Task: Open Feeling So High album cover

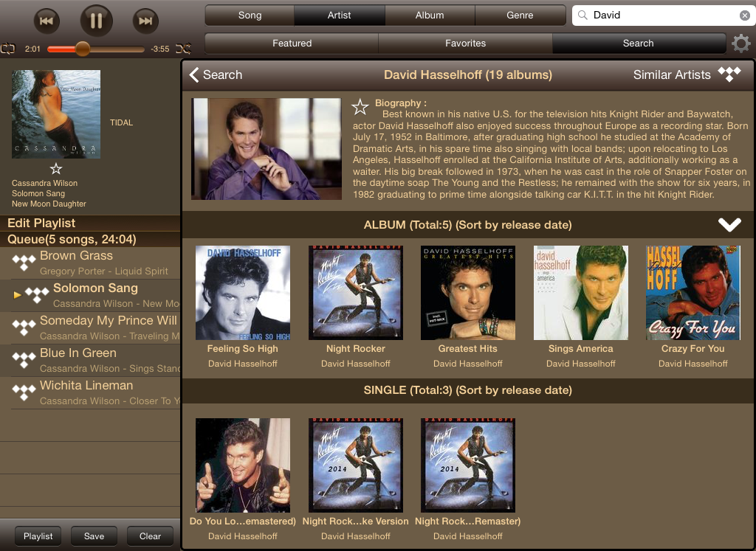Action: 242,293
